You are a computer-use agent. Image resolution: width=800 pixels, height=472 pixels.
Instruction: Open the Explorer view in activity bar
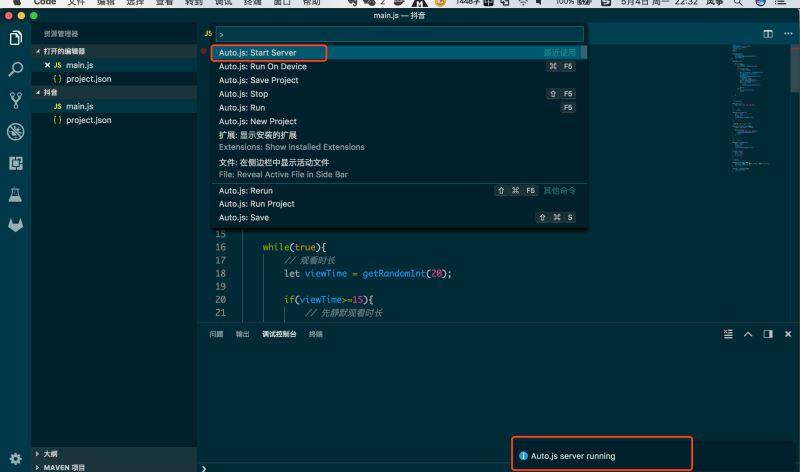pos(15,38)
